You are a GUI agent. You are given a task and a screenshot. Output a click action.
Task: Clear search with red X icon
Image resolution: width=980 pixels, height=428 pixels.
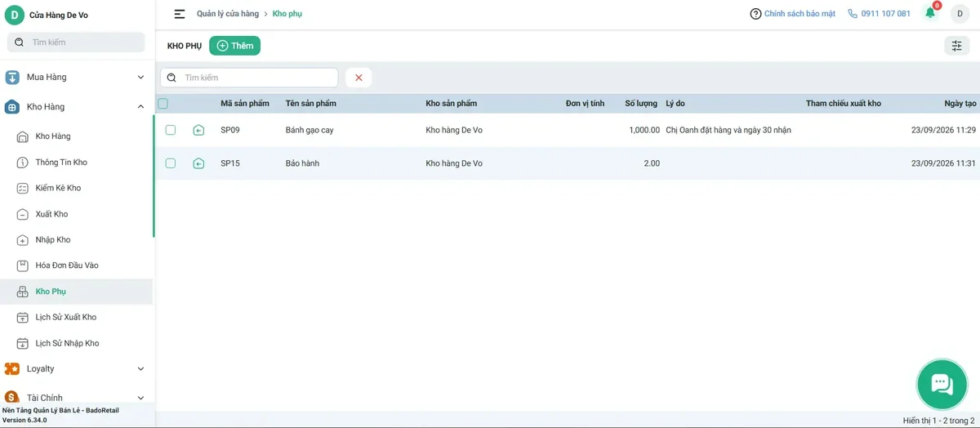pyautogui.click(x=359, y=78)
